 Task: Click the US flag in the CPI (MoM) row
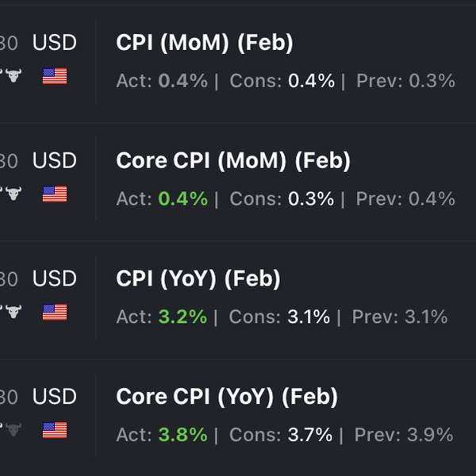(55, 76)
